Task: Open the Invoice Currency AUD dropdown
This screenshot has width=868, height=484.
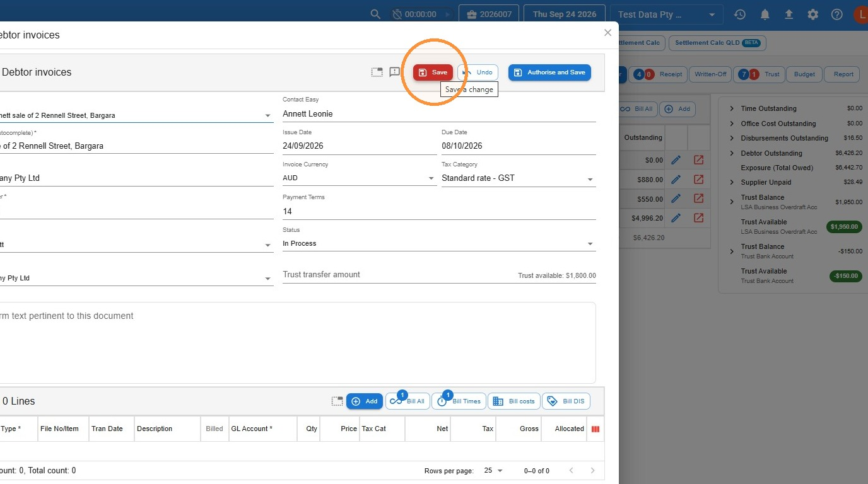Action: [360, 178]
